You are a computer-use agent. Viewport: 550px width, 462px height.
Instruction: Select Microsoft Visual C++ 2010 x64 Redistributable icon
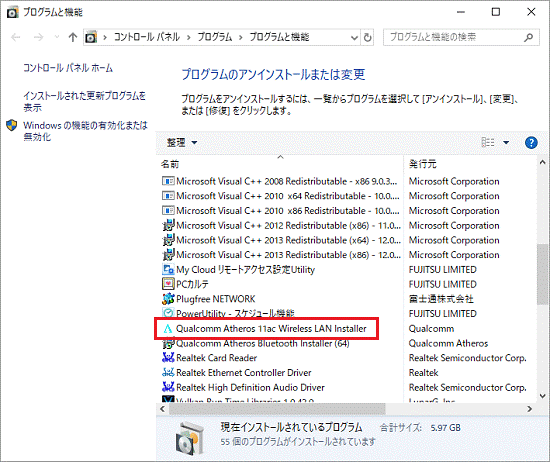click(x=168, y=195)
